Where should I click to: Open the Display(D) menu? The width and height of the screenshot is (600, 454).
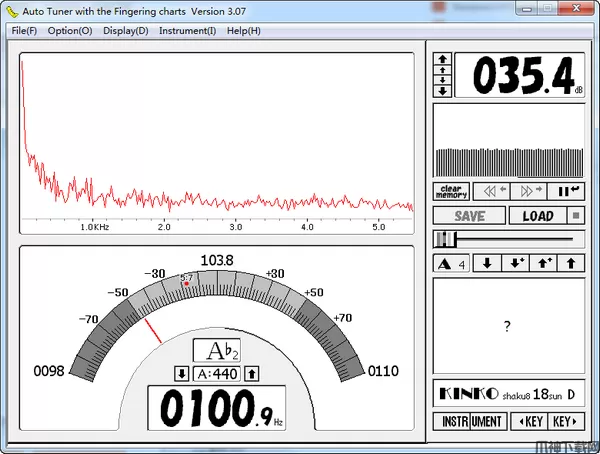coord(125,30)
